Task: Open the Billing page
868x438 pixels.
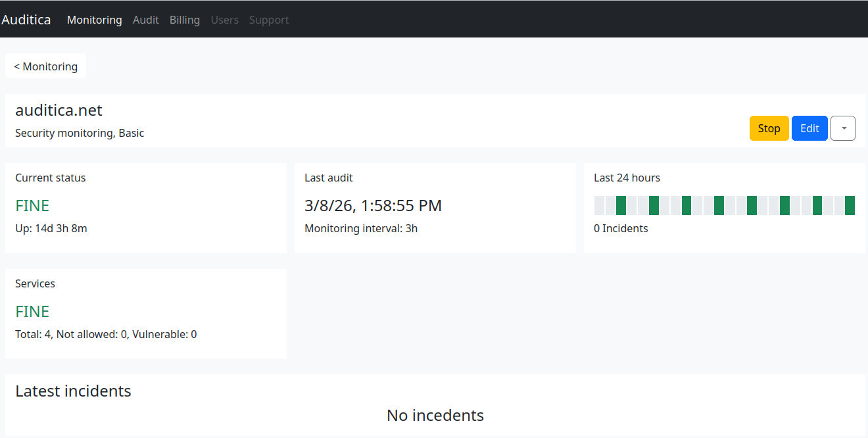Action: pos(184,20)
